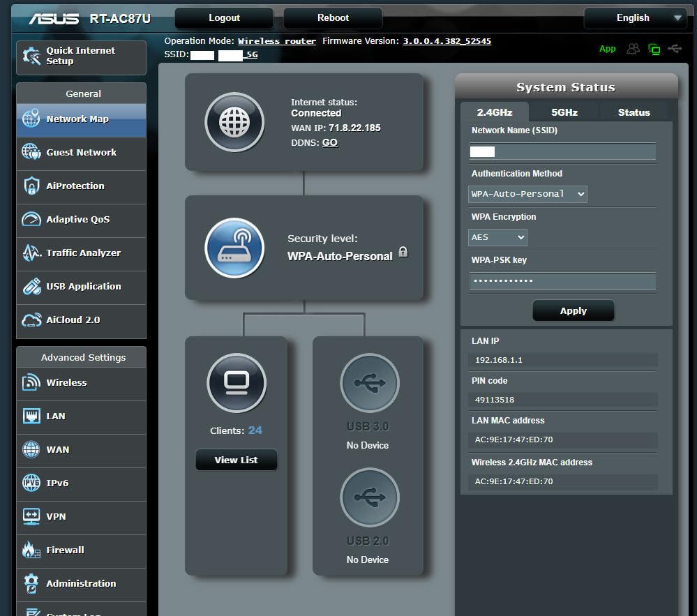The image size is (697, 616).
Task: Click the firmware version link
Action: 447,41
